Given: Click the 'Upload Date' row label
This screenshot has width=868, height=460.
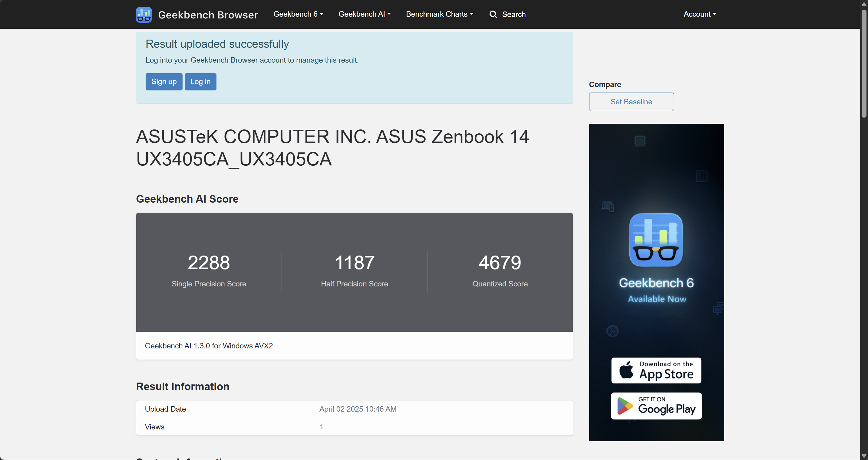Looking at the screenshot, I should pyautogui.click(x=165, y=409).
